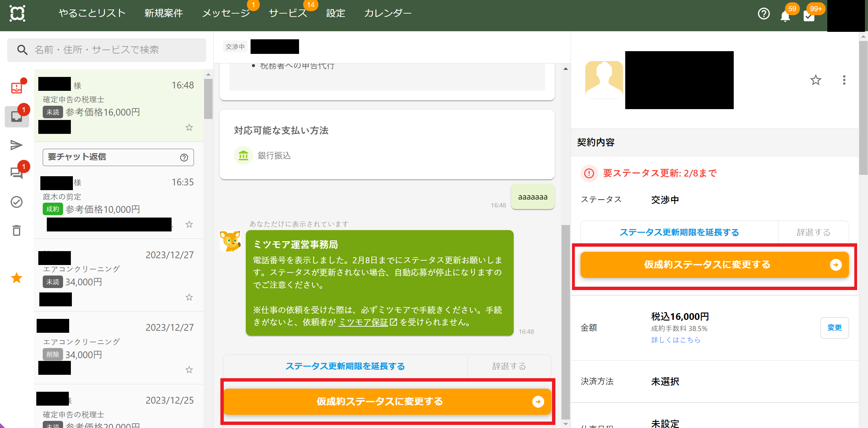This screenshot has width=868, height=428.
Task: Open the help question mark icon in header
Action: (x=764, y=14)
